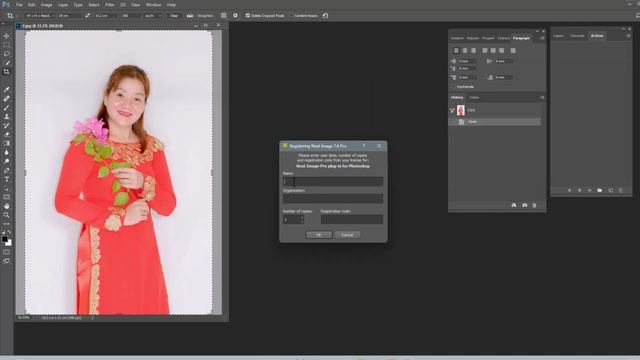Open px/cm resolution unit dropdown

pyautogui.click(x=153, y=16)
